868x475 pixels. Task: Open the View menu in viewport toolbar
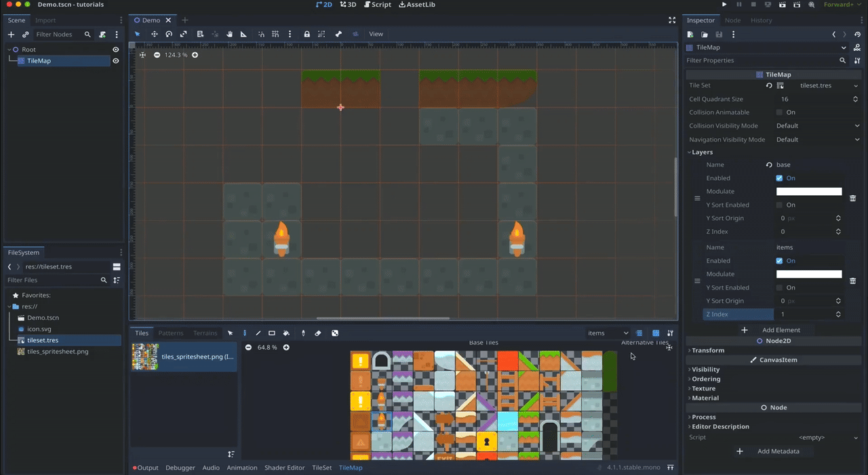coord(376,34)
